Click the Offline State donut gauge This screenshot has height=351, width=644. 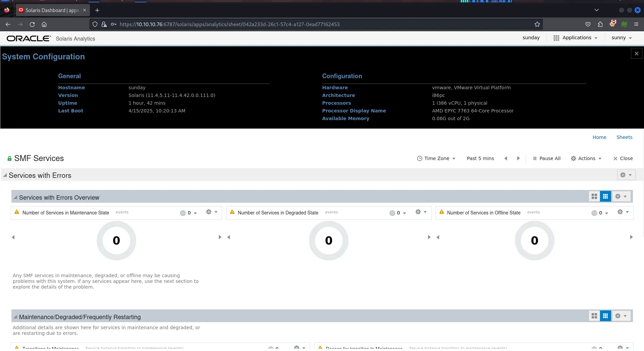[535, 241]
